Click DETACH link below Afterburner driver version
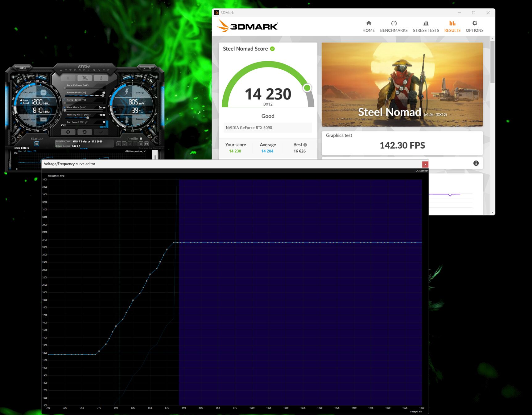 [x=84, y=149]
